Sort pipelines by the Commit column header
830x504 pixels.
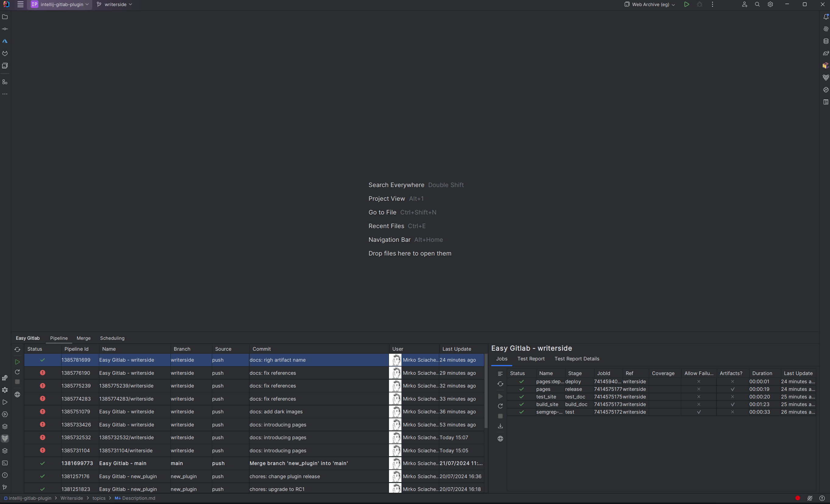click(x=319, y=349)
